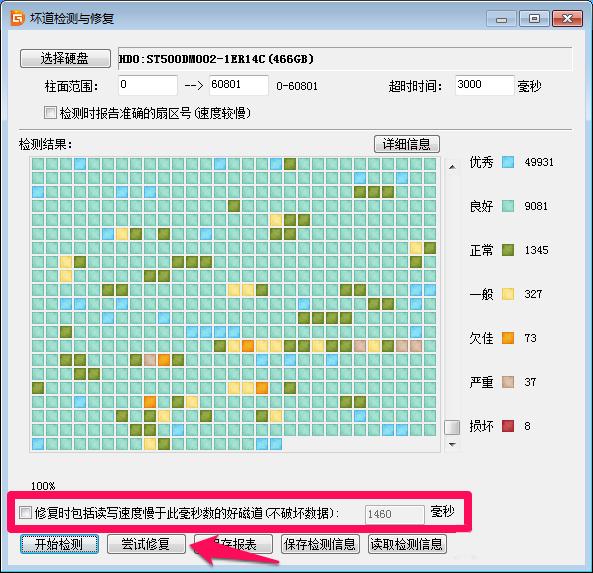Click the scrollbar thumb beside results grid

(x=452, y=427)
